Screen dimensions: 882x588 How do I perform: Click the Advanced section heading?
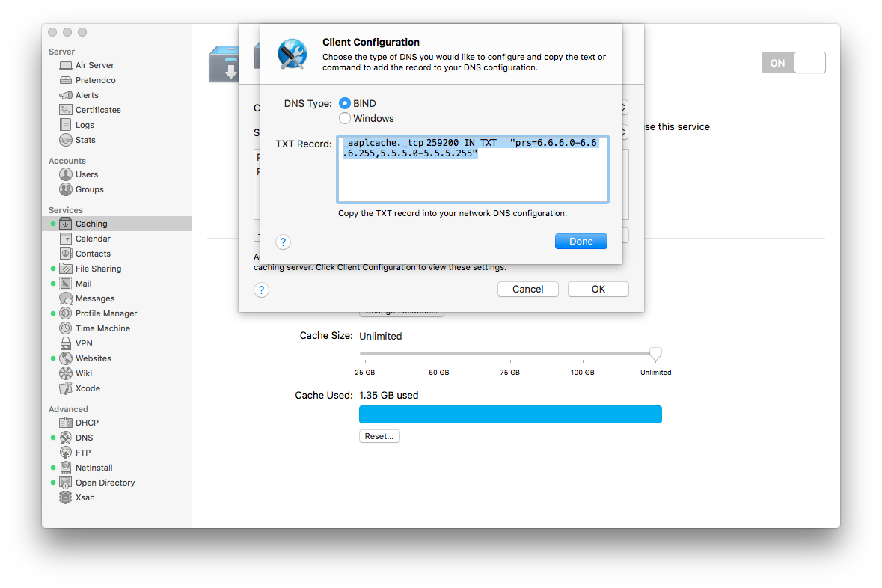(68, 409)
